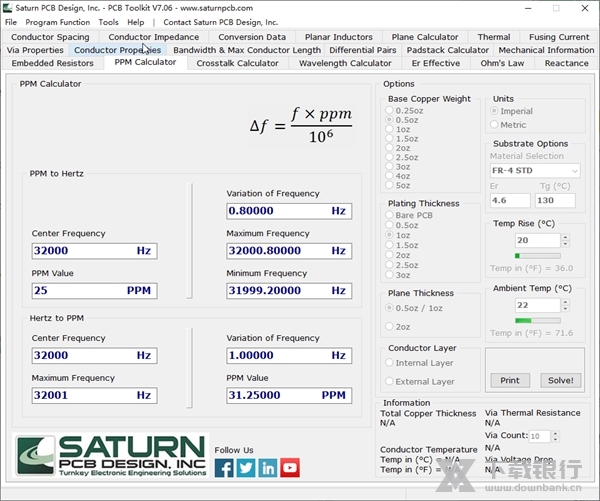Open Saturn PCB YouTube channel icon

(290, 468)
